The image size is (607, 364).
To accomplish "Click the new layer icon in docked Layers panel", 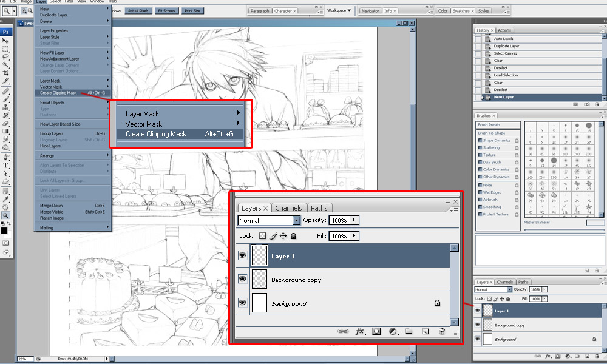I will 587,356.
